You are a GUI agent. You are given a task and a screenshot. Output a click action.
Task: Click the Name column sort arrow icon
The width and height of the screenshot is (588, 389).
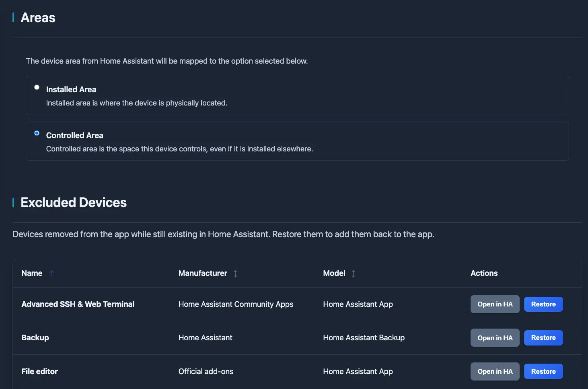pos(51,273)
